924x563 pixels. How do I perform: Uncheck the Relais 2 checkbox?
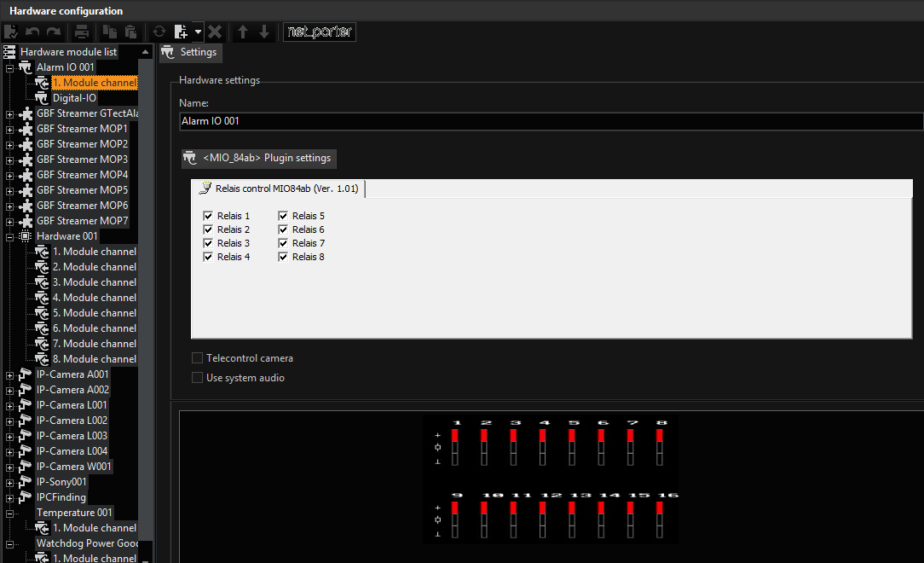[x=207, y=229]
